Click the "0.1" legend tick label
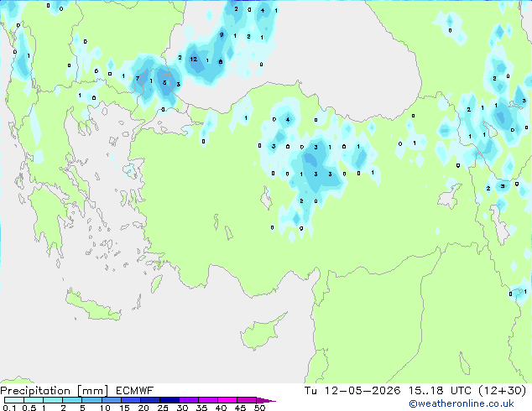532x411 pixels. [9, 408]
